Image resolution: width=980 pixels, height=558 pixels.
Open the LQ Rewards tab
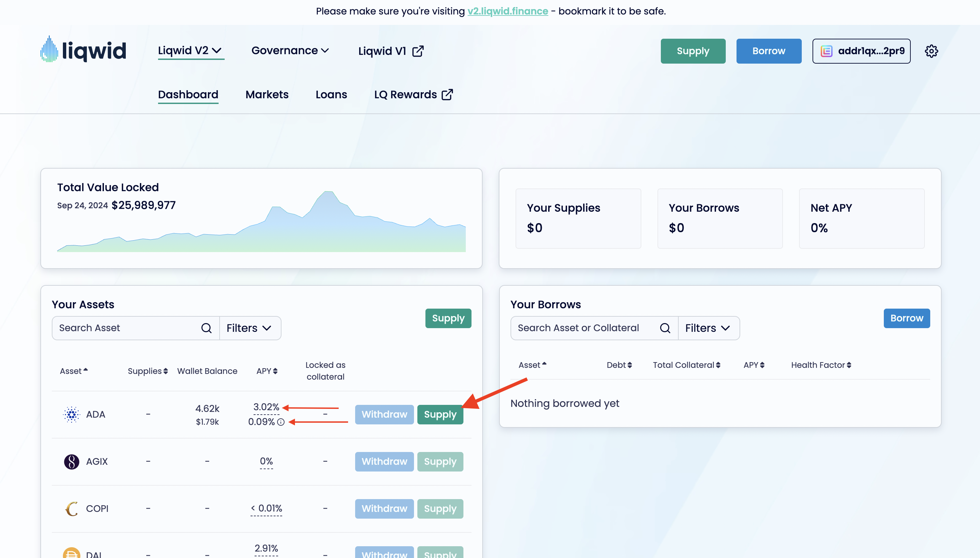tap(414, 95)
